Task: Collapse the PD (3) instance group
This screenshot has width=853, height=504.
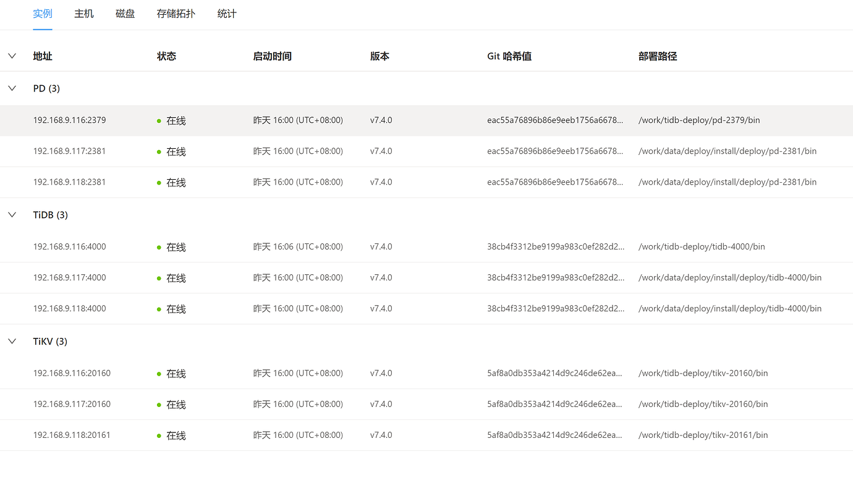Action: coord(12,88)
